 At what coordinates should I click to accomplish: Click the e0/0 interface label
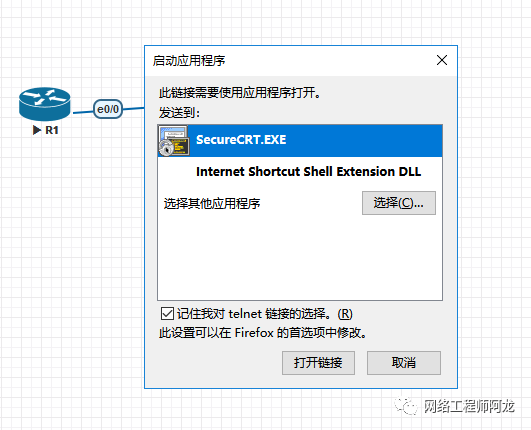(x=108, y=109)
